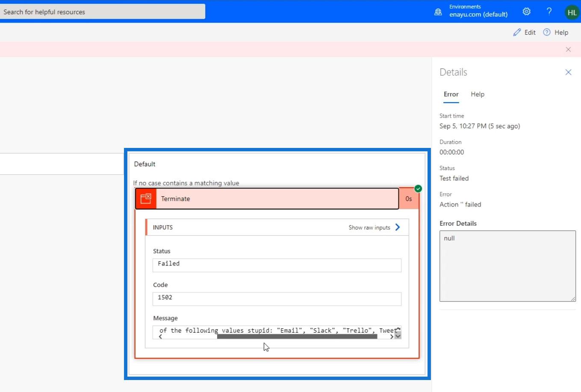The image size is (581, 392).
Task: Click the Environments globe icon
Action: [x=438, y=12]
